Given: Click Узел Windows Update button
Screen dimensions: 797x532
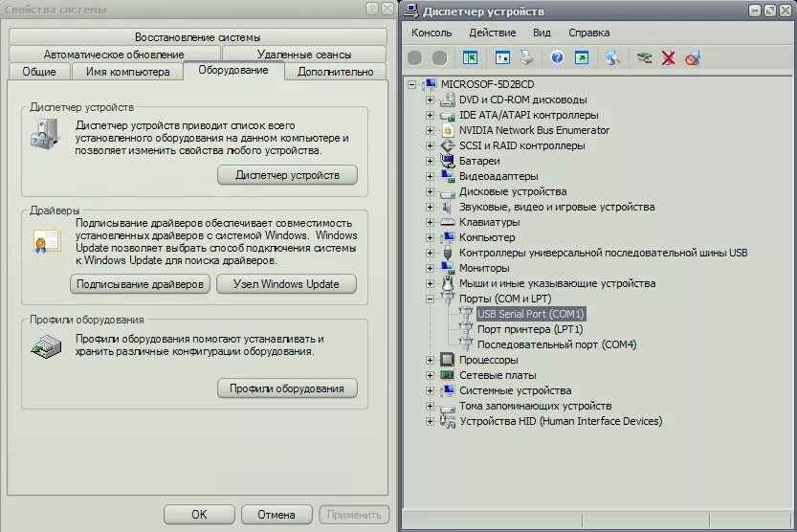Looking at the screenshot, I should pos(286,284).
